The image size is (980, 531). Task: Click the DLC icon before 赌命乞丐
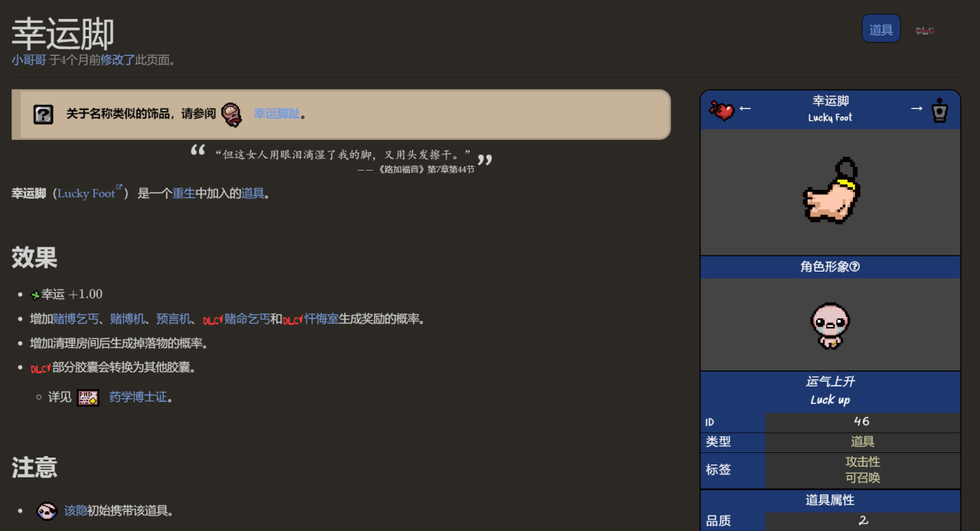point(213,320)
